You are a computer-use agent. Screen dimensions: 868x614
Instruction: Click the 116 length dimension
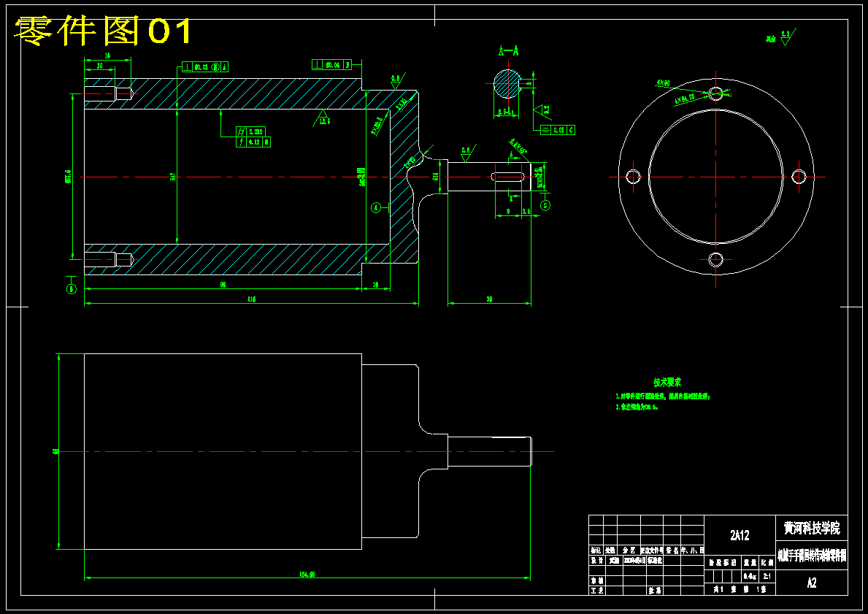point(252,299)
